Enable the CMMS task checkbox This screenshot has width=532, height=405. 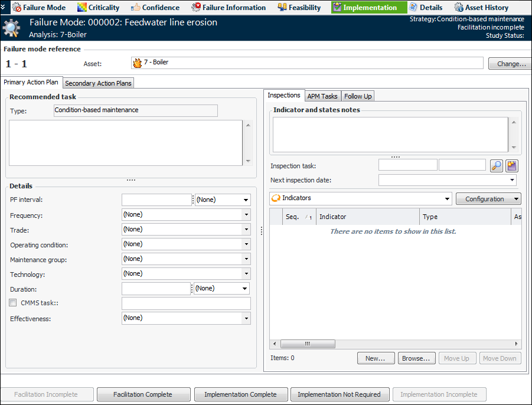click(x=13, y=303)
